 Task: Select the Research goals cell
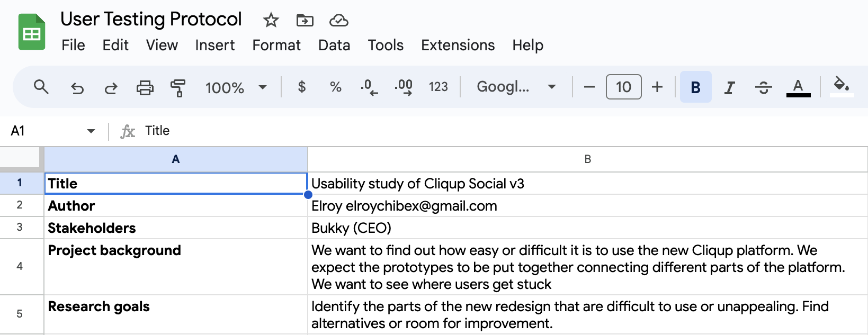point(176,314)
